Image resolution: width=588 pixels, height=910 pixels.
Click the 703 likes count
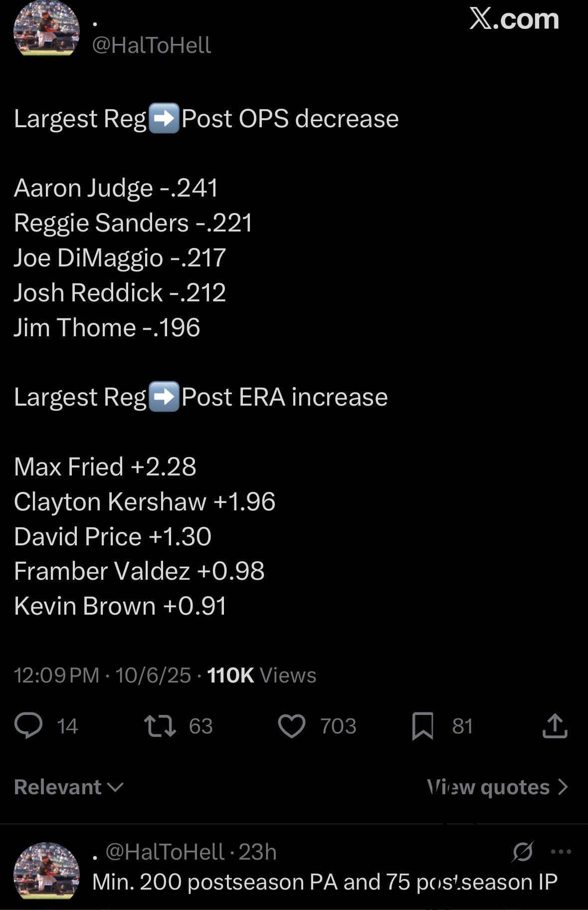338,726
